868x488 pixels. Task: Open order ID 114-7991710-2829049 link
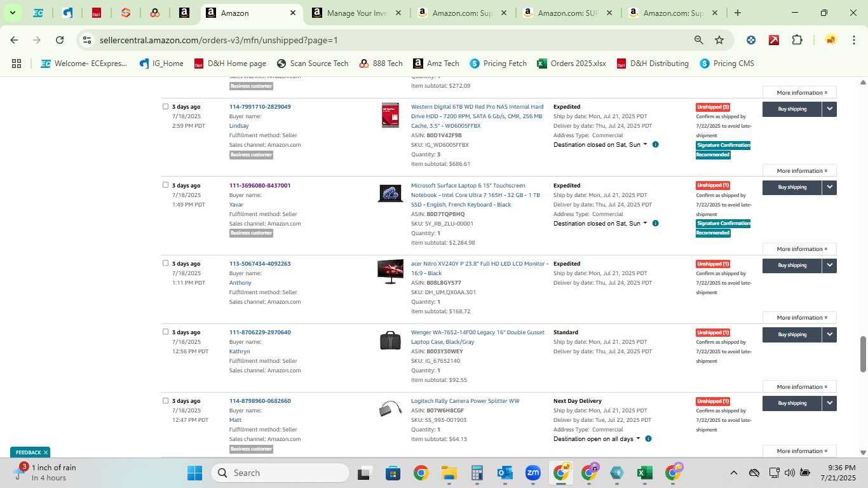260,107
